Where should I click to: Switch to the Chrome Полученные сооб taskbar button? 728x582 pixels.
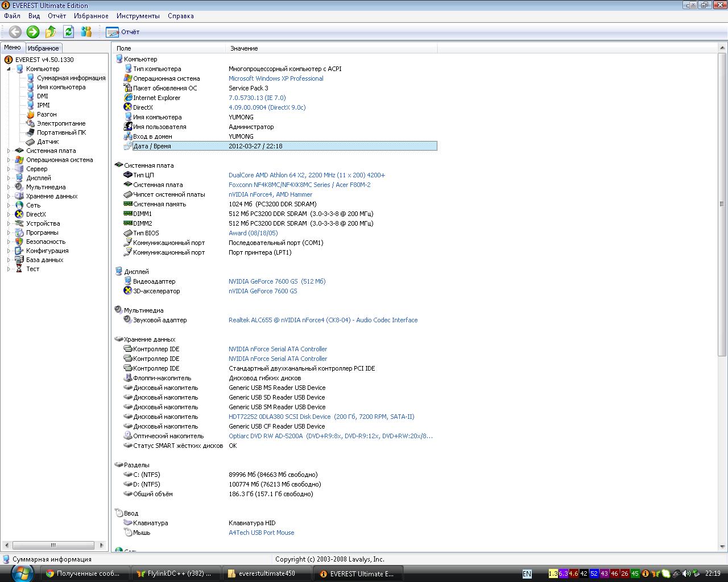85,573
